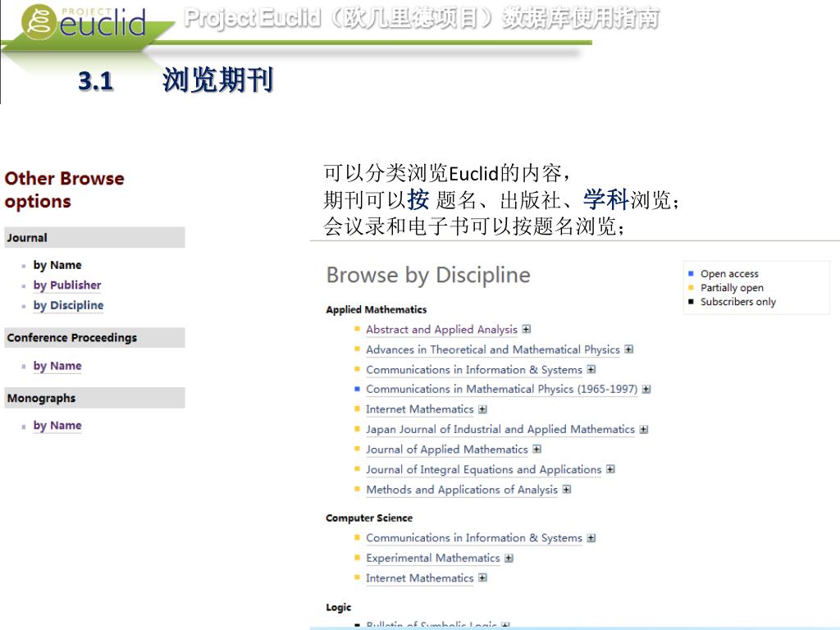Viewport: 840px width, 630px height.
Task: Open Journal of Integral Equations and Applications
Action: pyautogui.click(x=484, y=470)
